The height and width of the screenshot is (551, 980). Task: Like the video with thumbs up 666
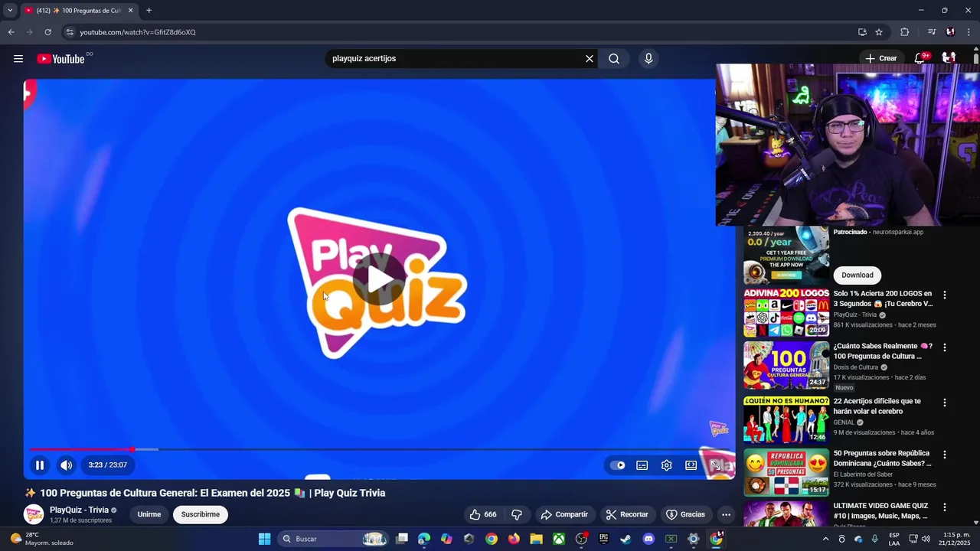483,515
